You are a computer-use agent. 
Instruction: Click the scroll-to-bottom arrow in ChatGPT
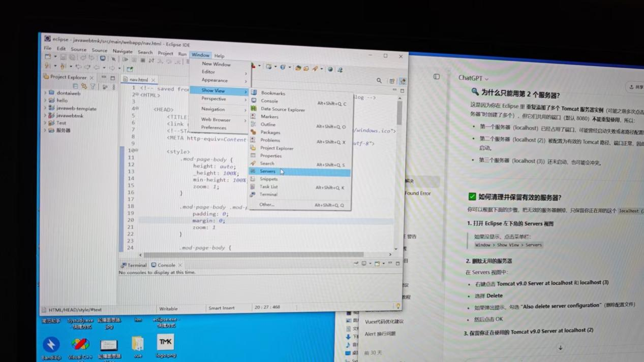click(x=560, y=348)
